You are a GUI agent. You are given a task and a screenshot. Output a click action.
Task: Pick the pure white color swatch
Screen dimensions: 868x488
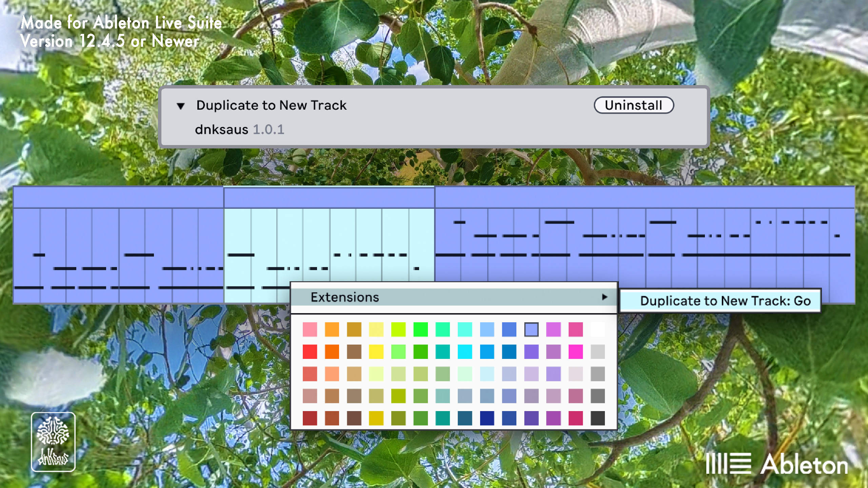(597, 329)
